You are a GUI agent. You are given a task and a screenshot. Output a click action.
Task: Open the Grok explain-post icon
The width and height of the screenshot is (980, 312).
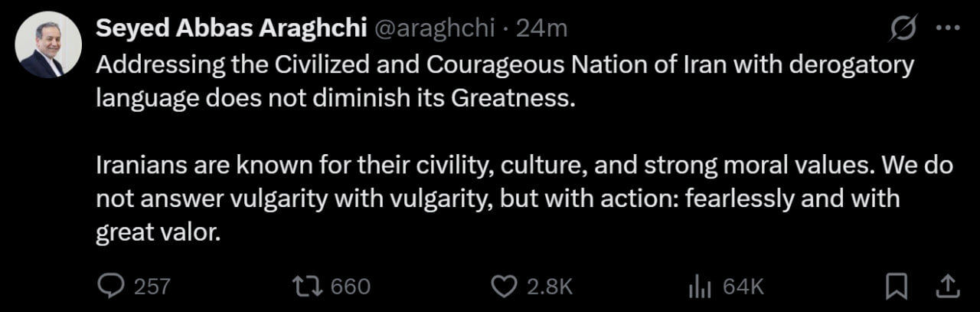point(904,28)
